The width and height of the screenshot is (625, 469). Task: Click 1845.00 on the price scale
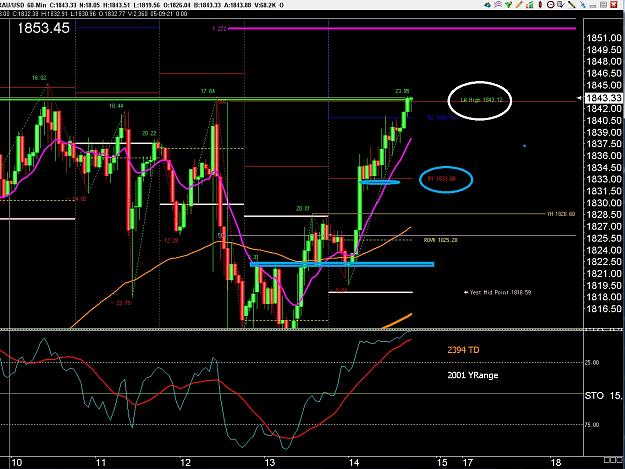tap(604, 85)
